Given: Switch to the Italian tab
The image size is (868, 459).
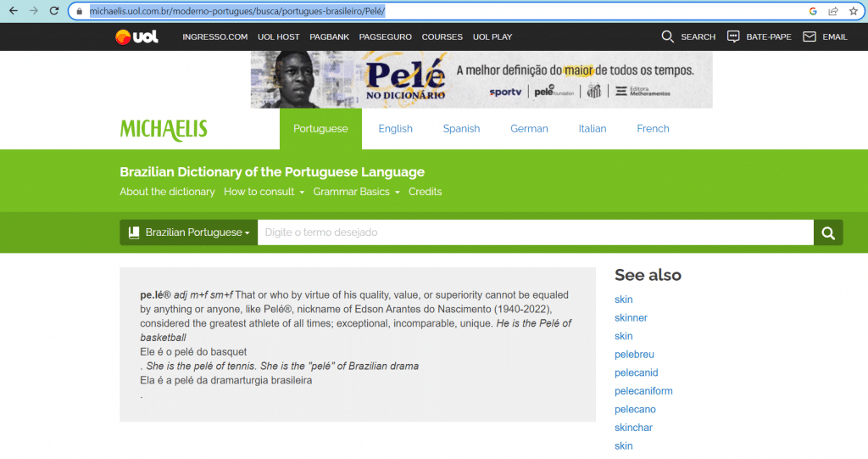Looking at the screenshot, I should pos(593,129).
